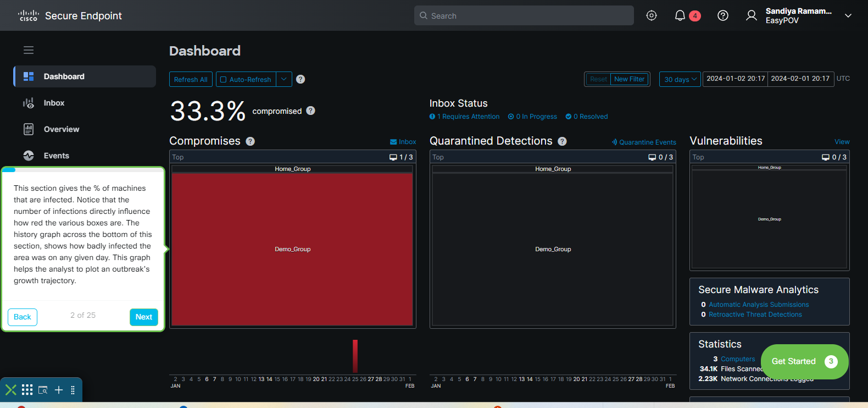The width and height of the screenshot is (868, 408).
Task: Open the Computers statistics link
Action: (x=738, y=359)
